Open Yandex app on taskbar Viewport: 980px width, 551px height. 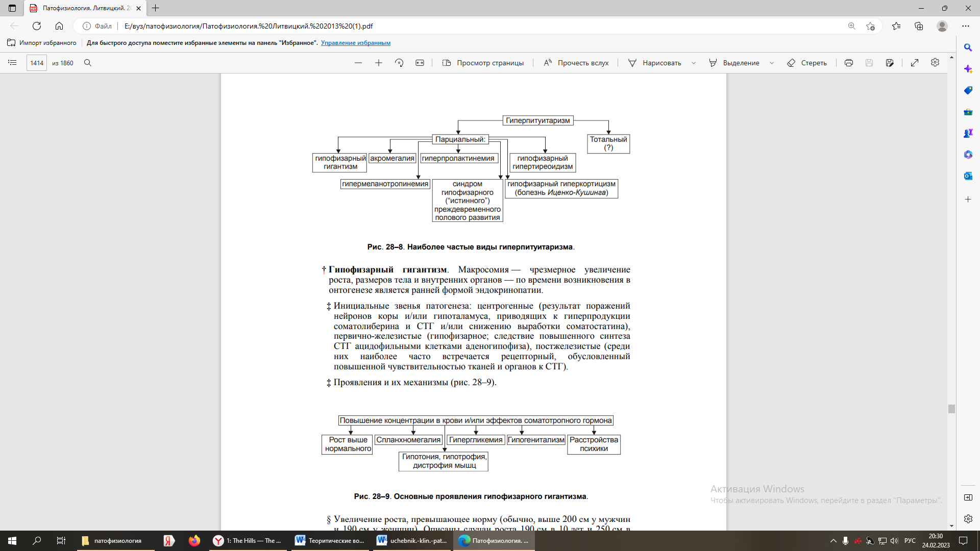pyautogui.click(x=169, y=541)
